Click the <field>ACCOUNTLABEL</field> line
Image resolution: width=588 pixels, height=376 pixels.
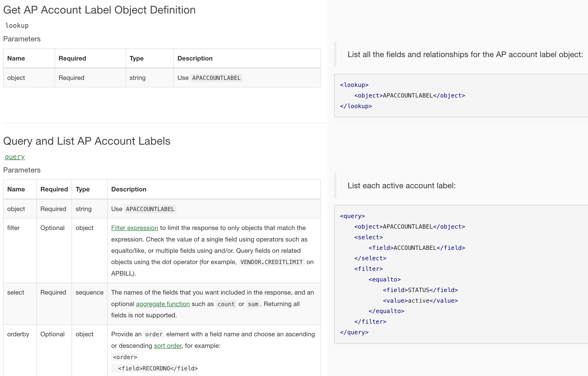417,248
